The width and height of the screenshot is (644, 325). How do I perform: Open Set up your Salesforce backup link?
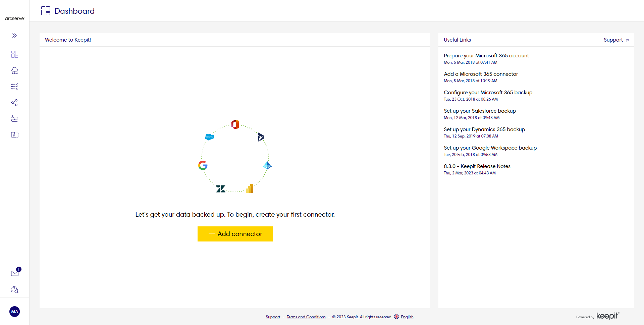pos(480,111)
